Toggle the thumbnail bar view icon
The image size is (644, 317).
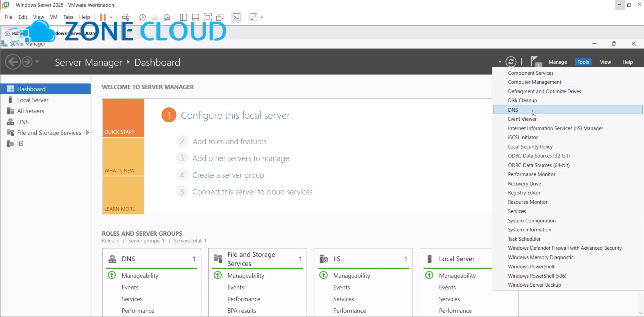tap(195, 17)
